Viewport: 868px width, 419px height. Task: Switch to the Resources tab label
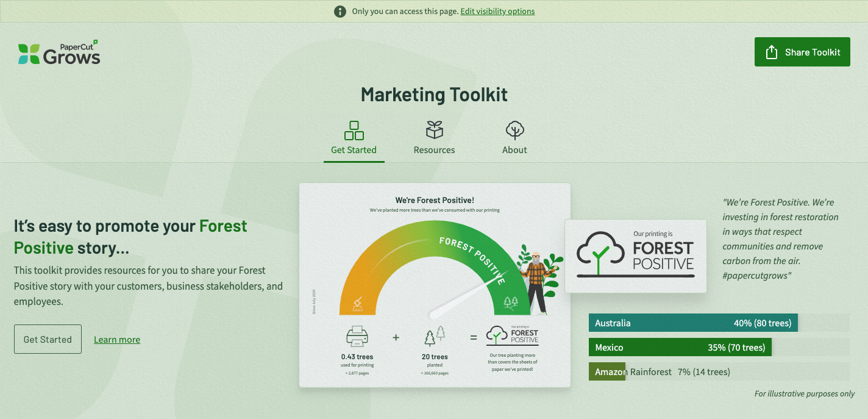tap(434, 150)
